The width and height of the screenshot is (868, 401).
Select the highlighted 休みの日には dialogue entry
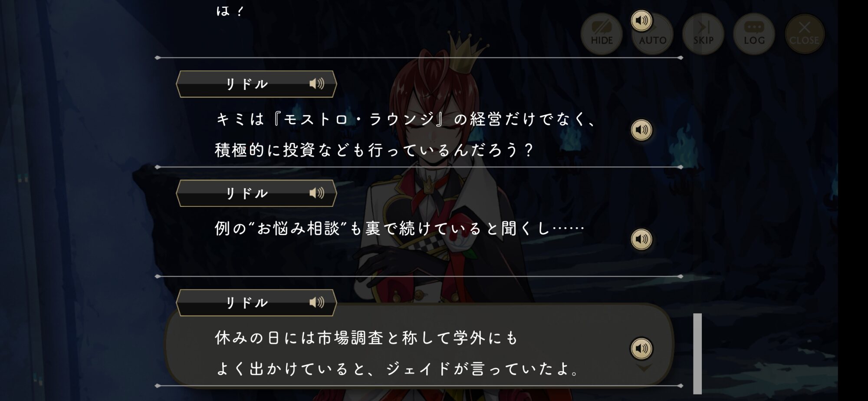pyautogui.click(x=419, y=345)
